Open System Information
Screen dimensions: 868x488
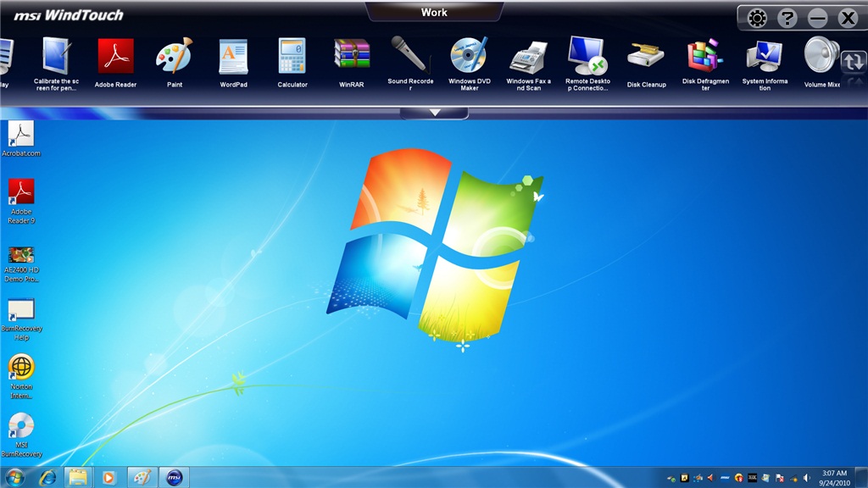click(x=764, y=58)
